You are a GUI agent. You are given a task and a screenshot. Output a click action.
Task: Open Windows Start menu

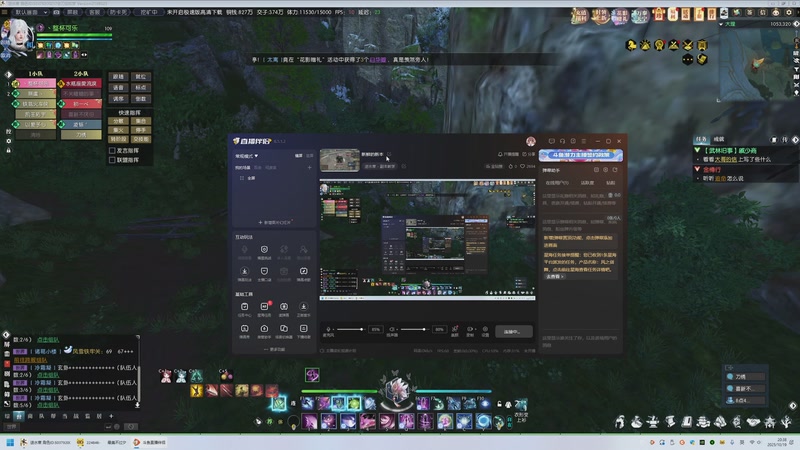click(x=10, y=442)
